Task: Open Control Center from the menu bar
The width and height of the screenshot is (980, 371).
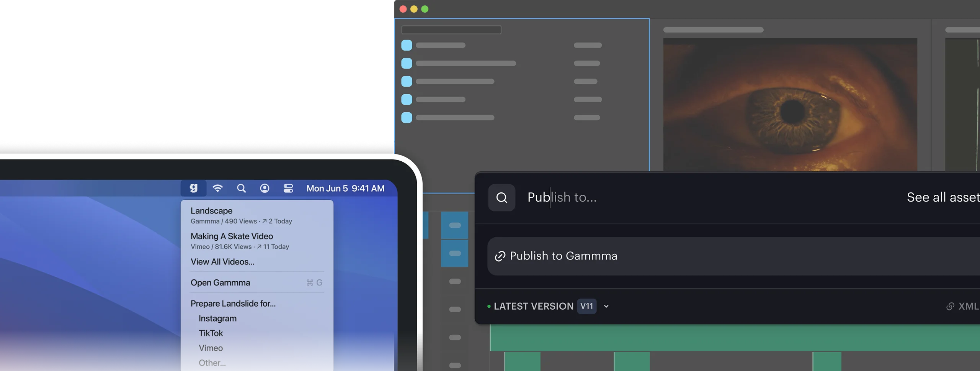Action: pyautogui.click(x=288, y=188)
